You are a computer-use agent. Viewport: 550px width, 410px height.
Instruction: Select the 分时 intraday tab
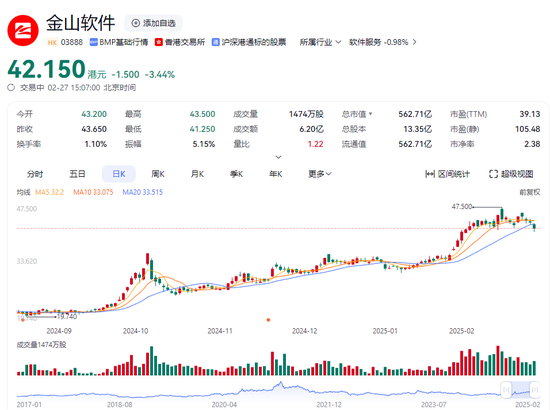(x=35, y=174)
